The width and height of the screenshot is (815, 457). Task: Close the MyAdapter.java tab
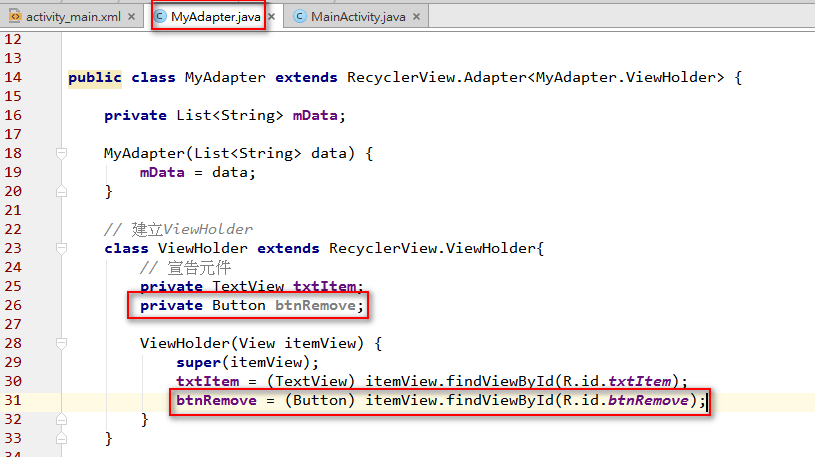(272, 17)
